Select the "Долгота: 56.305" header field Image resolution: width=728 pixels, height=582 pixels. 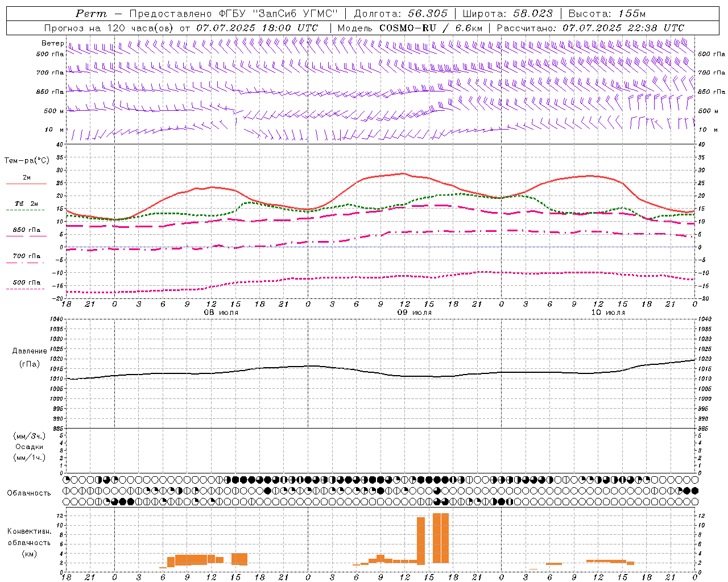point(401,14)
